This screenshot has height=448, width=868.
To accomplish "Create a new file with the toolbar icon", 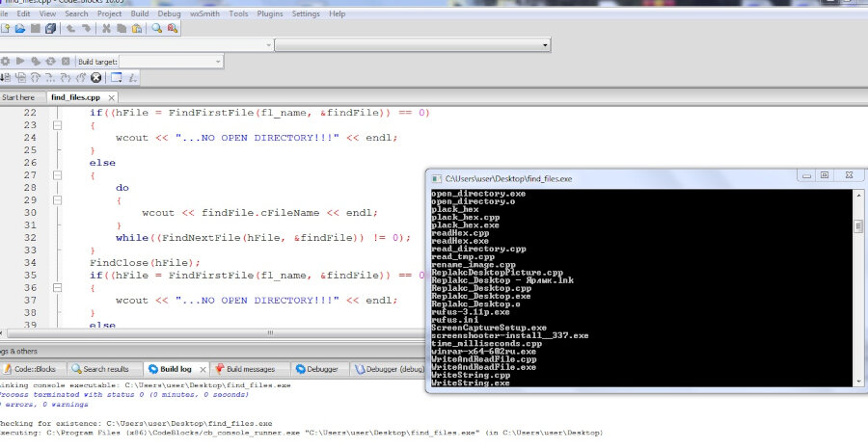I will (x=6, y=28).
